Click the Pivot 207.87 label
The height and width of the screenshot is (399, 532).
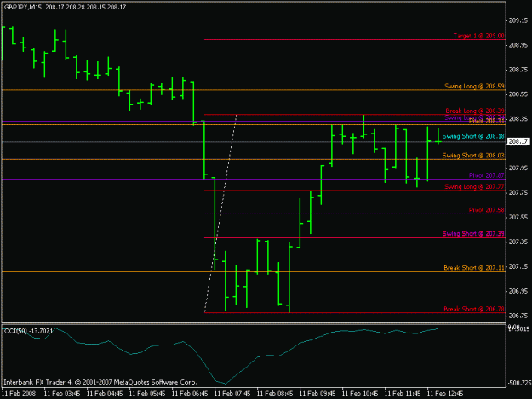point(487,175)
